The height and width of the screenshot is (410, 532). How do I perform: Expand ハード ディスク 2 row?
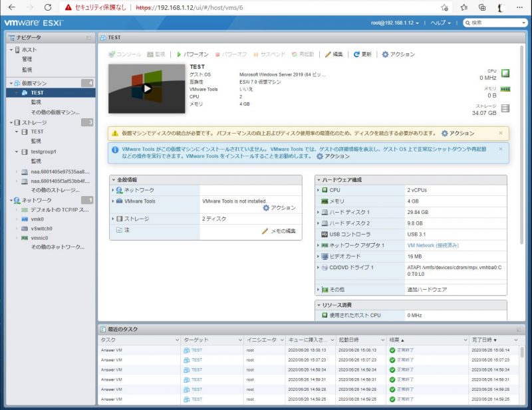318,223
